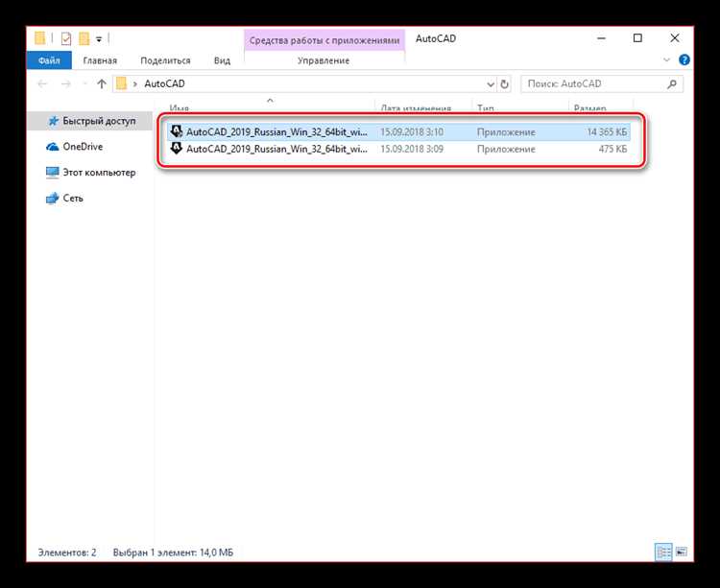The width and height of the screenshot is (720, 588).
Task: Select OneDrive in navigation pane
Action: pyautogui.click(x=83, y=147)
